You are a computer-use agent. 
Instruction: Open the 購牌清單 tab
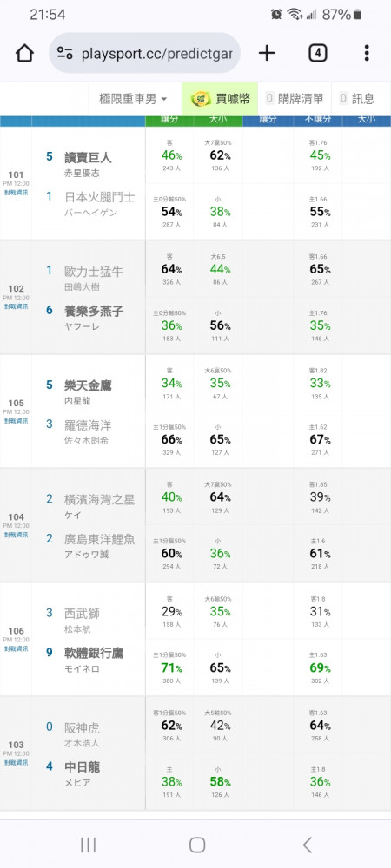[295, 99]
